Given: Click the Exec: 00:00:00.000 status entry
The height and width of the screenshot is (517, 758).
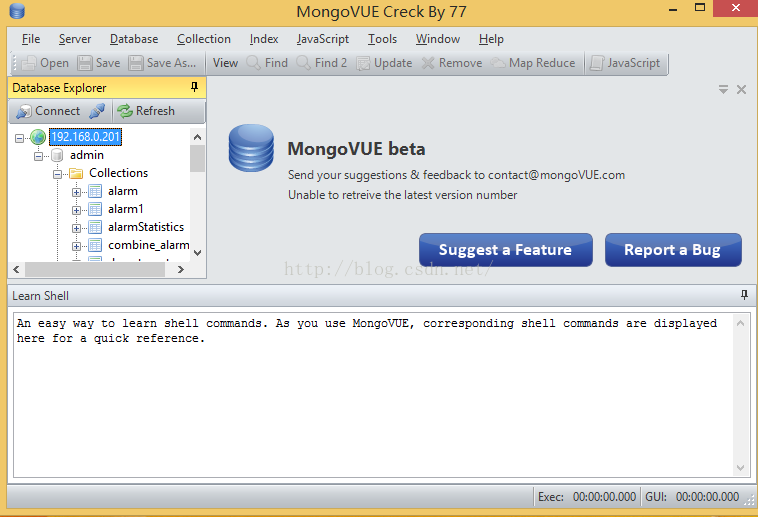Looking at the screenshot, I should click(x=587, y=497).
